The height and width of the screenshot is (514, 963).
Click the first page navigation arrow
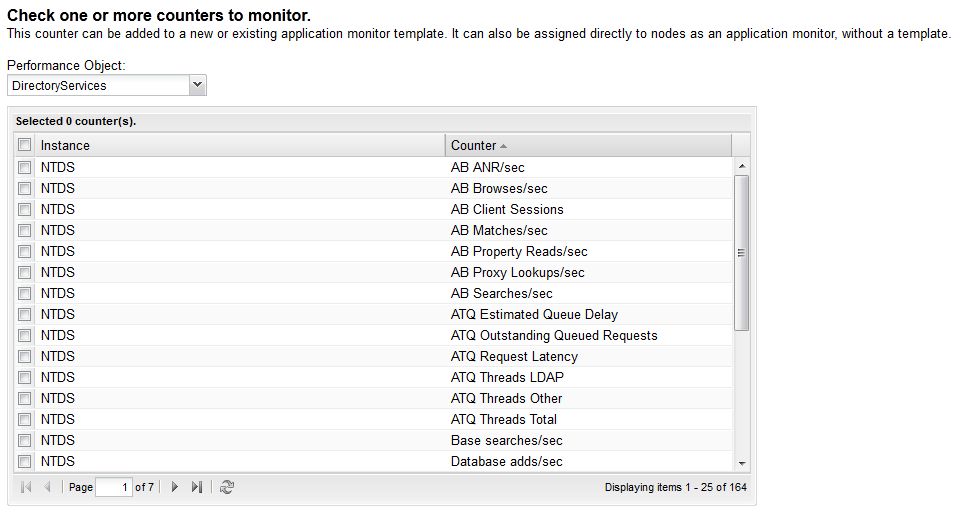click(x=26, y=487)
